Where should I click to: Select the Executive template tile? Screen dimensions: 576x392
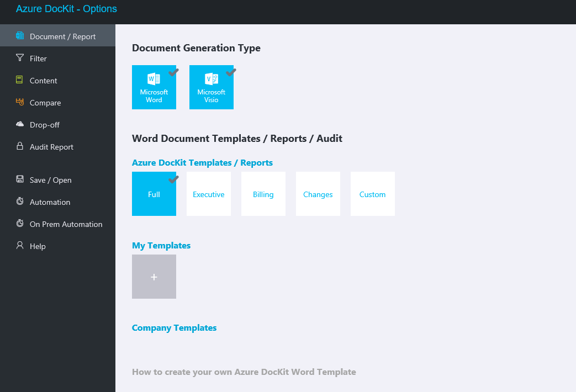pyautogui.click(x=209, y=194)
